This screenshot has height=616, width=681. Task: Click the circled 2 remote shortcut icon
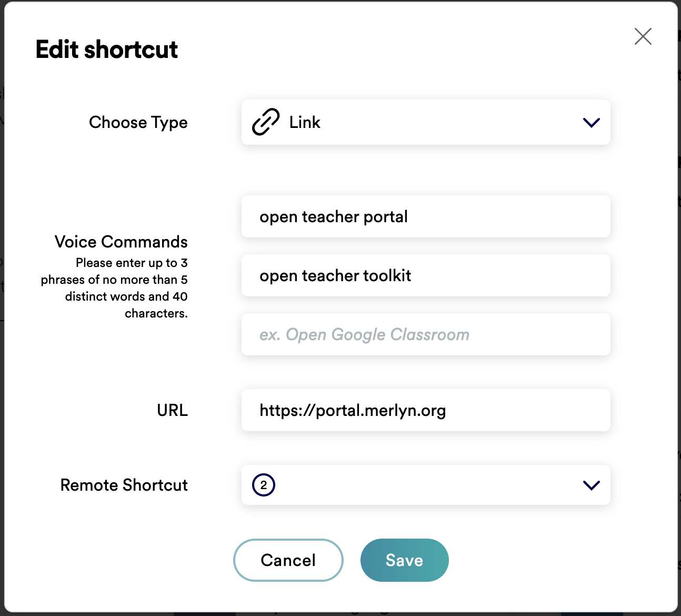click(x=263, y=485)
